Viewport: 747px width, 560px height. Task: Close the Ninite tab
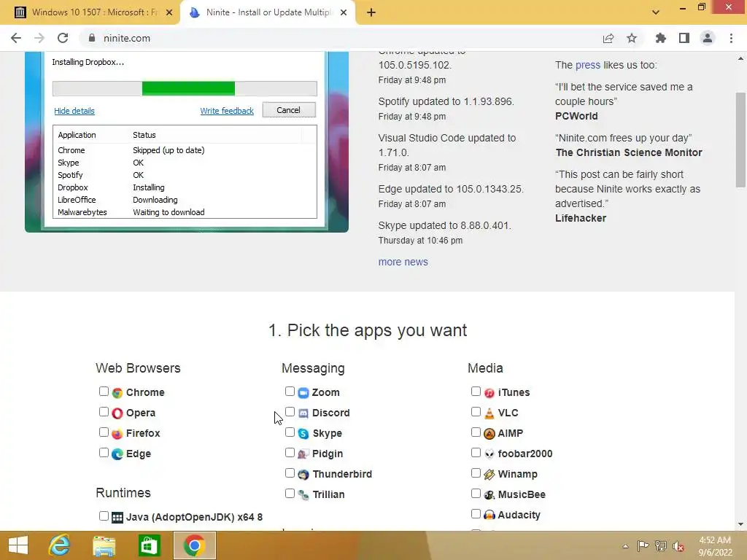click(344, 12)
